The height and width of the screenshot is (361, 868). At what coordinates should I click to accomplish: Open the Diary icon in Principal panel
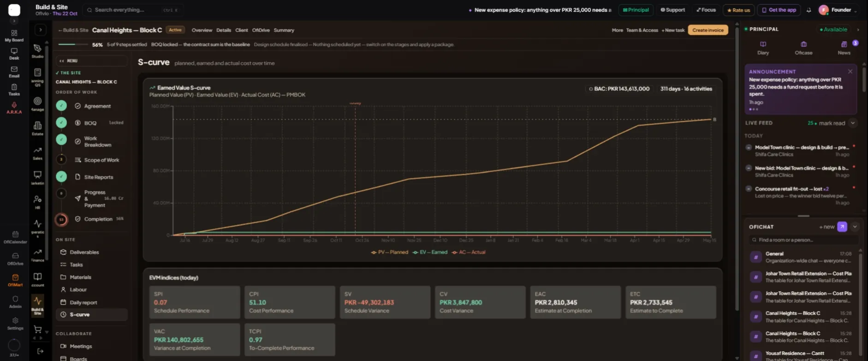click(763, 48)
